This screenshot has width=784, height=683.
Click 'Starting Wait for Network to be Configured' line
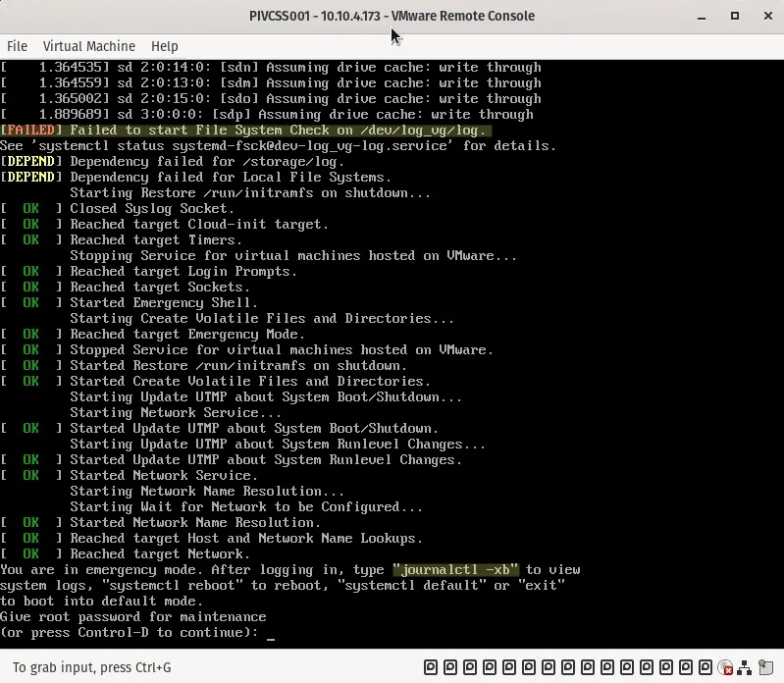246,507
